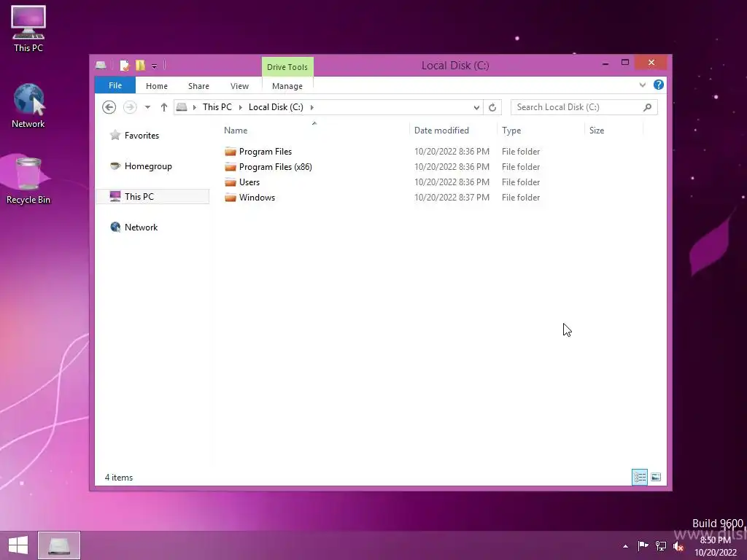Switch to the Home ribbon tab

tap(157, 86)
